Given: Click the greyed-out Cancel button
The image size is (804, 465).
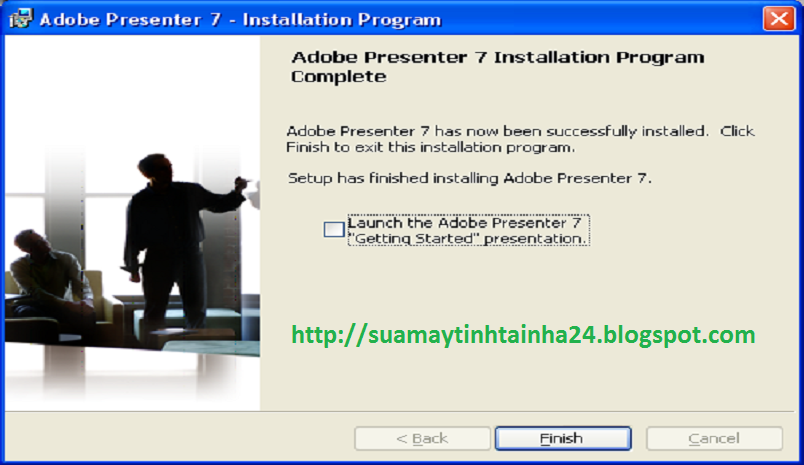Looking at the screenshot, I should point(714,438).
